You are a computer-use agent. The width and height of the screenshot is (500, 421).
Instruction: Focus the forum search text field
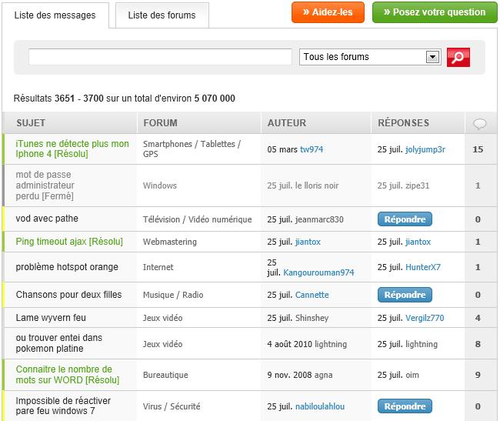(x=160, y=57)
